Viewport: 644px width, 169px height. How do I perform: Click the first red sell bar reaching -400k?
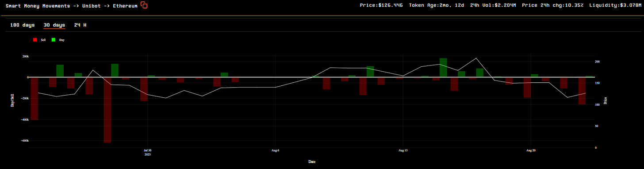[34, 98]
